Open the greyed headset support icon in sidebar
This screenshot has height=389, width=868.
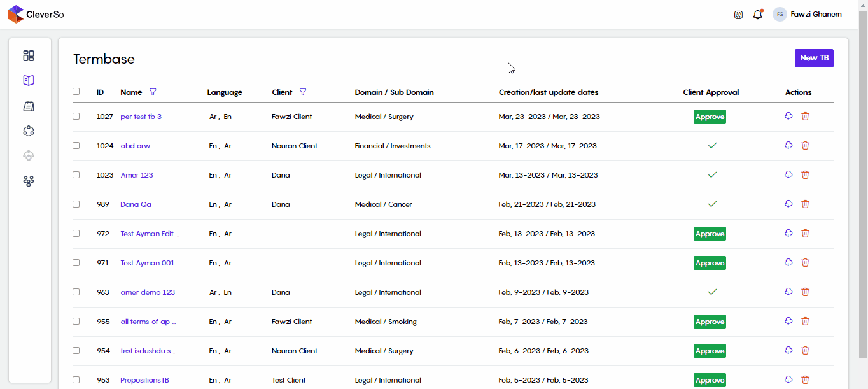pyautogui.click(x=29, y=156)
